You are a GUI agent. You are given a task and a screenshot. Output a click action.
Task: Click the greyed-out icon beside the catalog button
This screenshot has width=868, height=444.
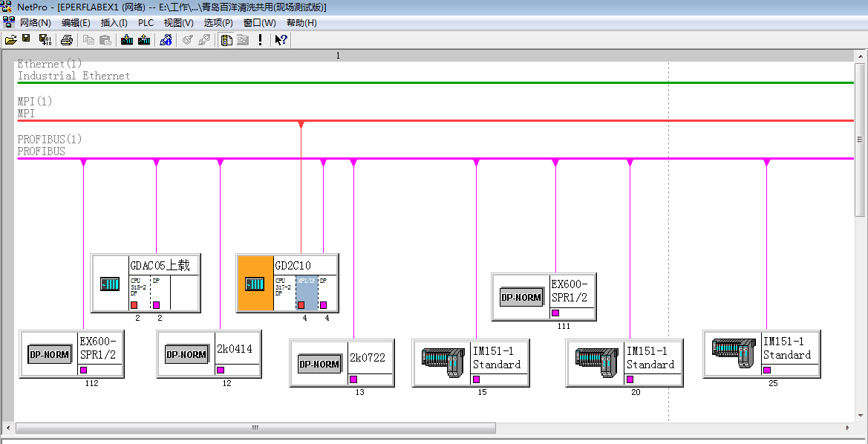243,40
